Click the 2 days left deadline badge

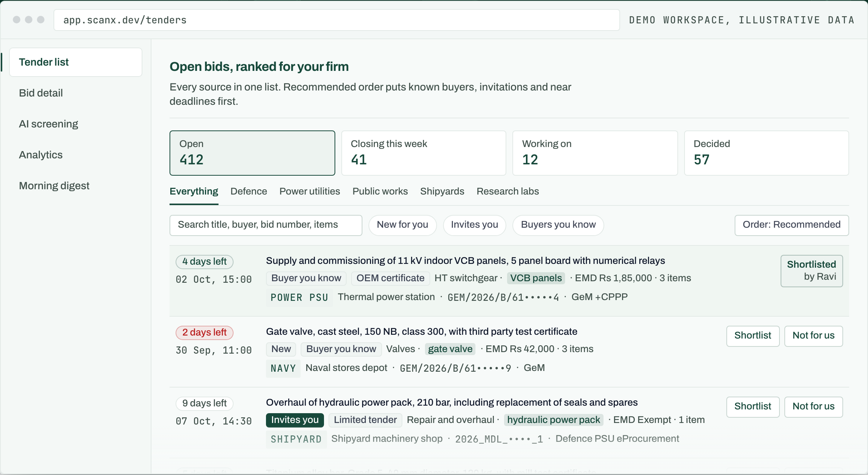click(205, 332)
